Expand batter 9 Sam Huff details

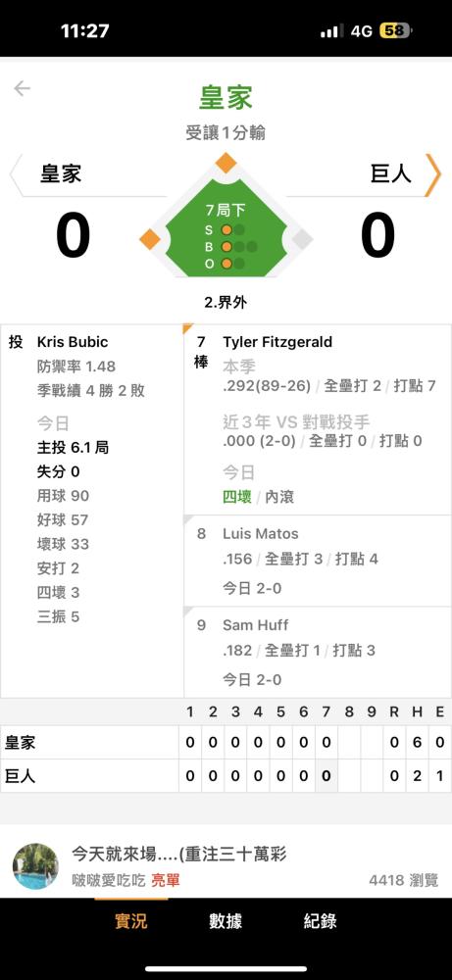tap(318, 652)
